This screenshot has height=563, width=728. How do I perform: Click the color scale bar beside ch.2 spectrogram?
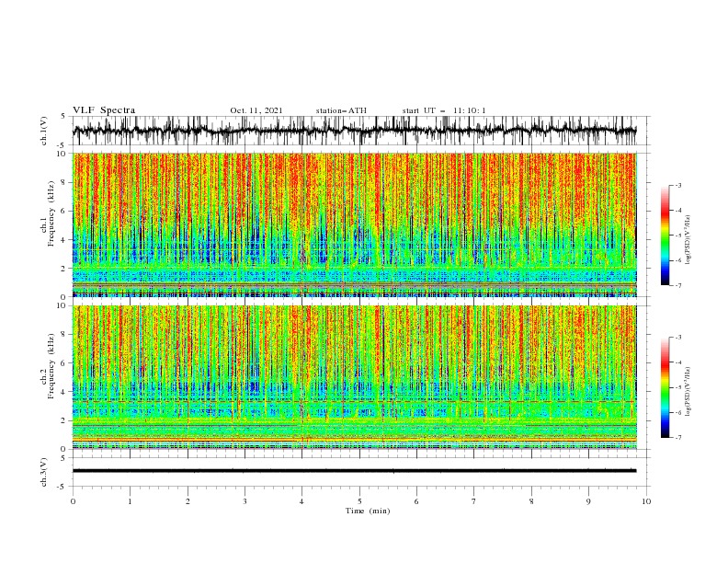tap(665, 387)
